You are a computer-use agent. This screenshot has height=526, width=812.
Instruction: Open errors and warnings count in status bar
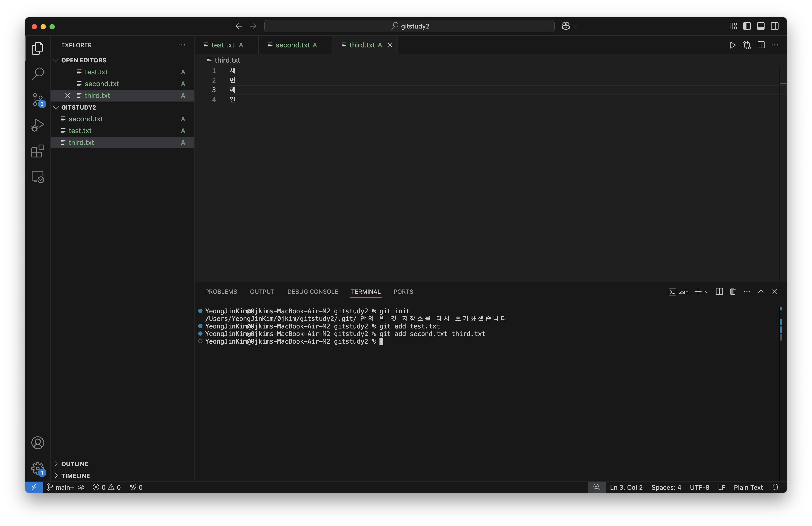[107, 487]
